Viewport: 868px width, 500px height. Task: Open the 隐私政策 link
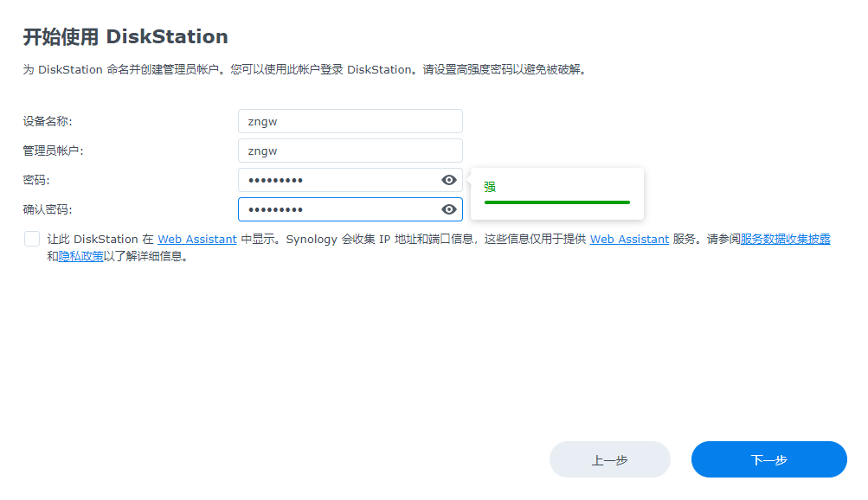(x=80, y=257)
